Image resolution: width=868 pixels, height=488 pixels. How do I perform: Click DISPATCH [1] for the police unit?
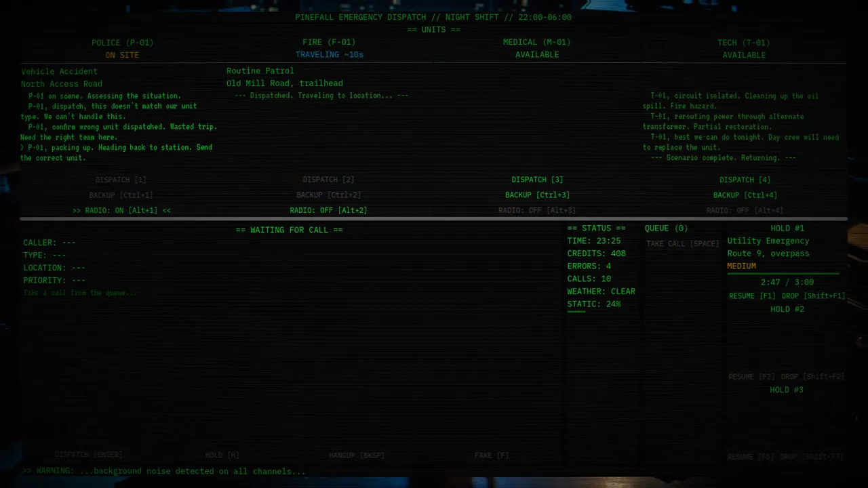[x=121, y=180]
